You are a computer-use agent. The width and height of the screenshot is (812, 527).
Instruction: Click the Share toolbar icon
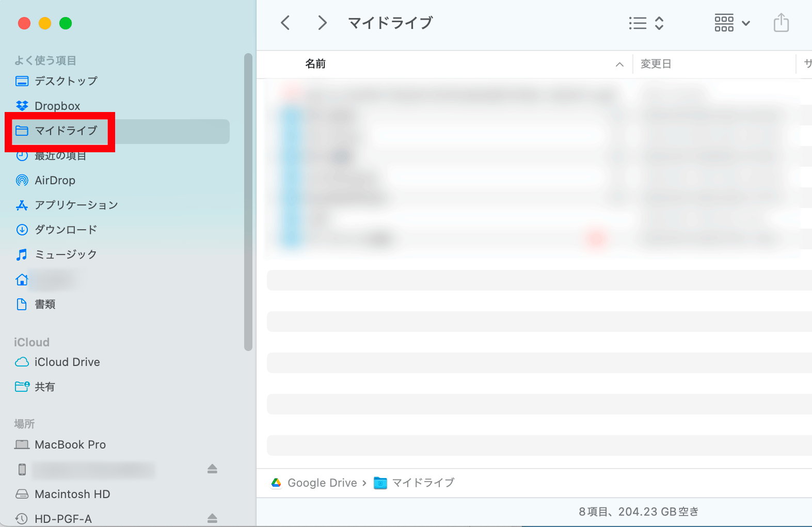click(x=781, y=23)
